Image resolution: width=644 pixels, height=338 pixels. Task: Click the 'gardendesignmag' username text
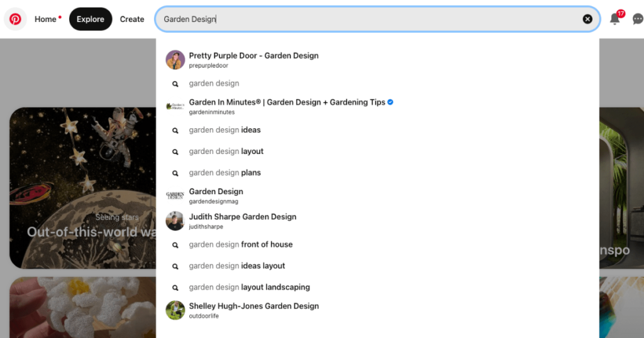click(x=213, y=202)
